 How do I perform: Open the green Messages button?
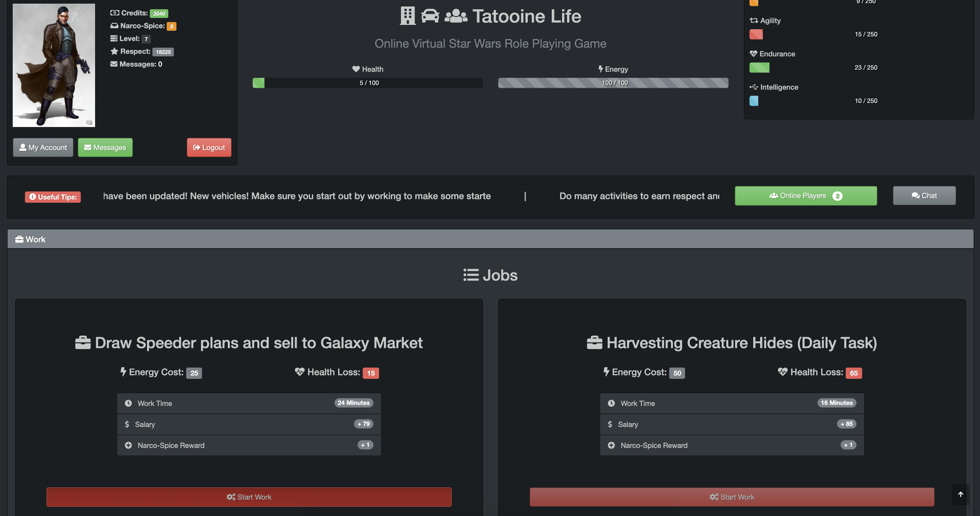pos(105,147)
